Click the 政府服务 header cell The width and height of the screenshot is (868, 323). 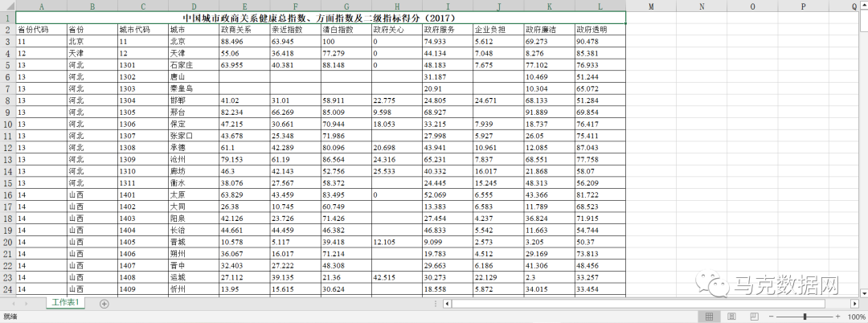coord(448,30)
